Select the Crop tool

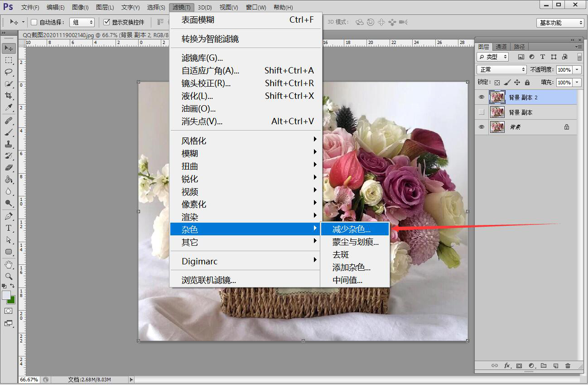pos(9,96)
